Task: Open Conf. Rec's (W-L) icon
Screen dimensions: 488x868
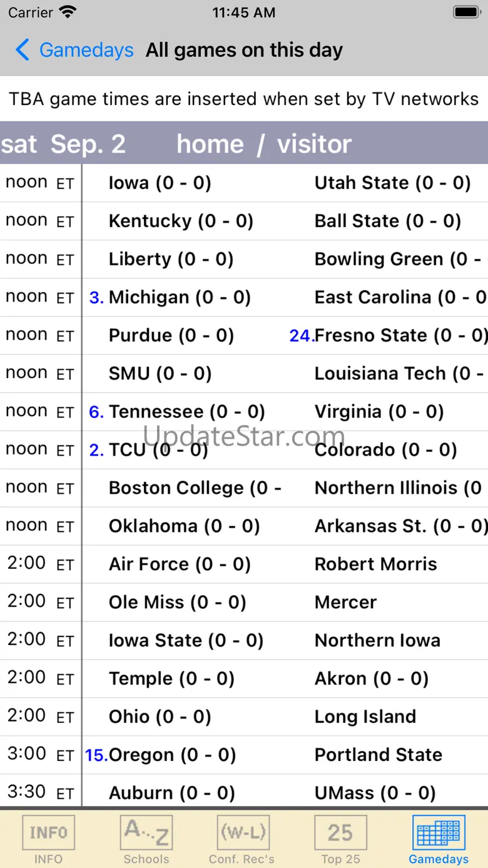Action: (243, 832)
